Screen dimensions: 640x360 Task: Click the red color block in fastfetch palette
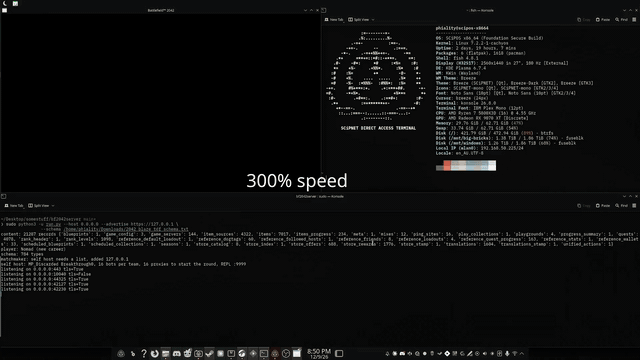(447, 165)
